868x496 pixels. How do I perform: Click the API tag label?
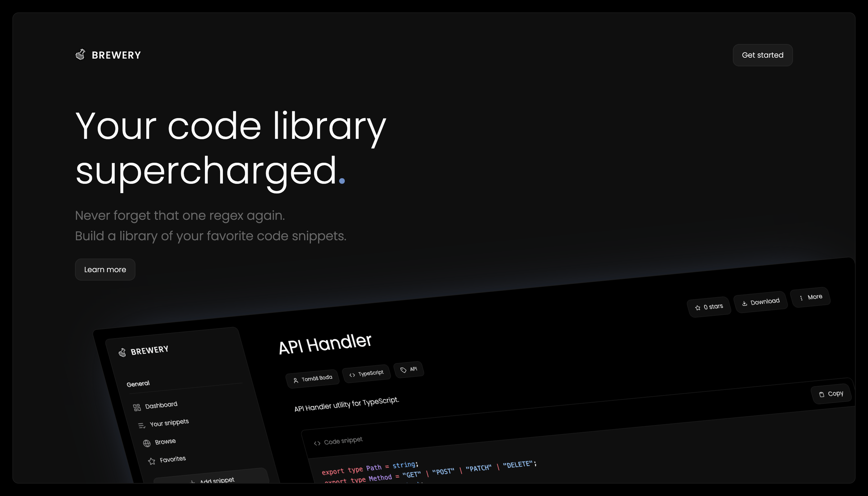tap(413, 369)
